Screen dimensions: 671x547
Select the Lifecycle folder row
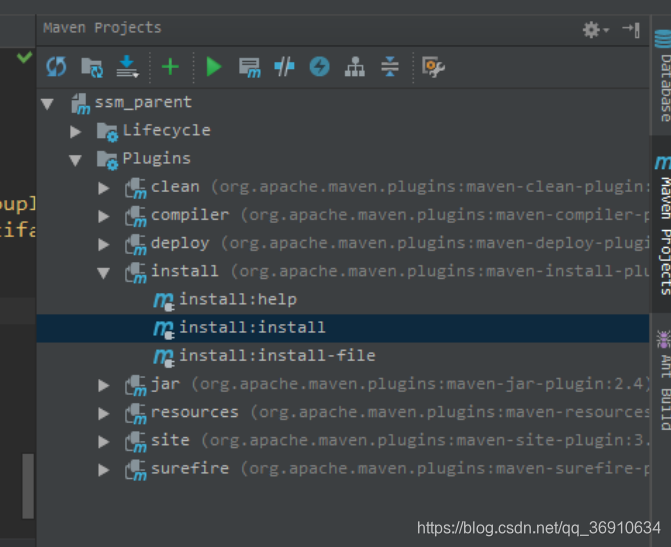click(x=343, y=131)
